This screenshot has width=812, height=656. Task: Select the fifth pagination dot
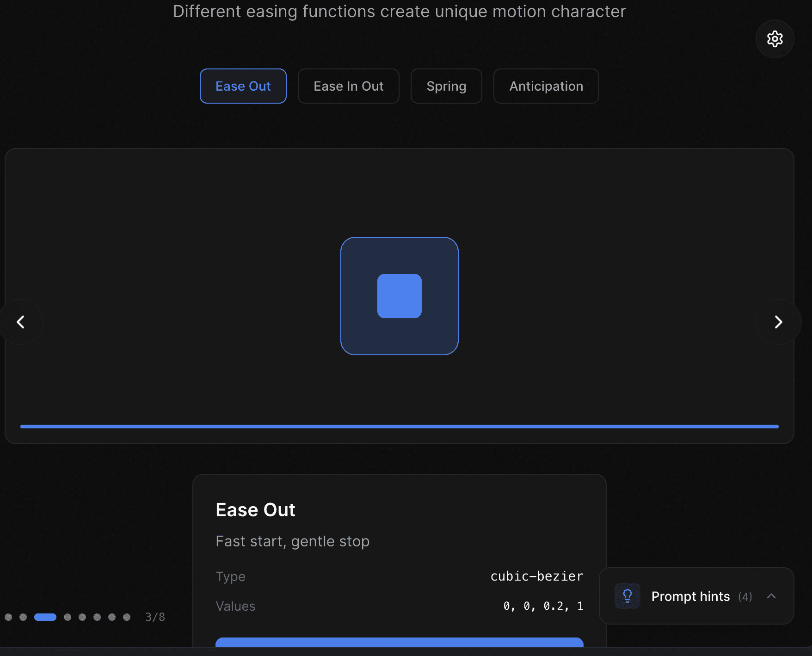click(x=82, y=617)
